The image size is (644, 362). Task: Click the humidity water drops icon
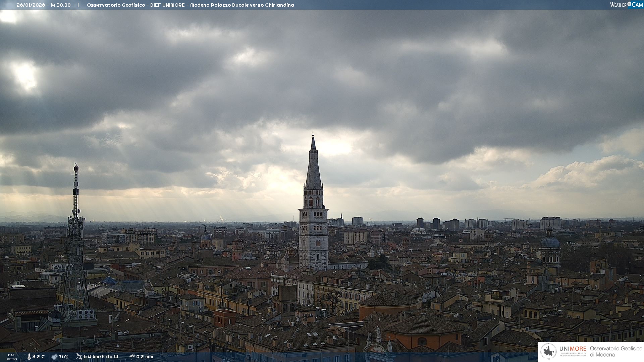54,357
